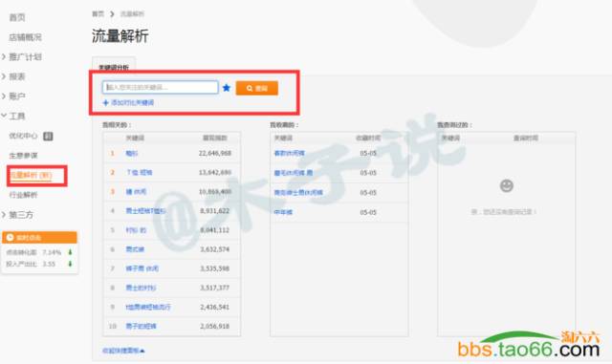
Task: Click the rank 6 keyword link with 3,632,574
Action: coord(135,249)
